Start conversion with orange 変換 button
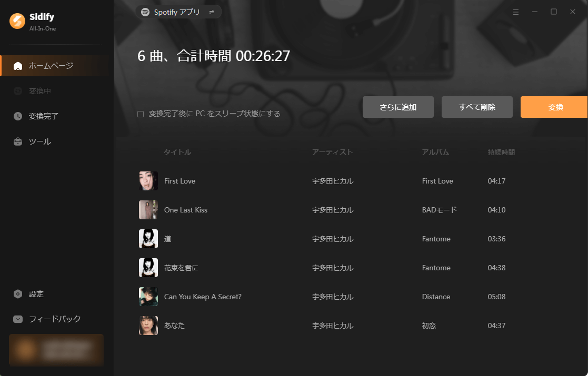 click(x=554, y=107)
